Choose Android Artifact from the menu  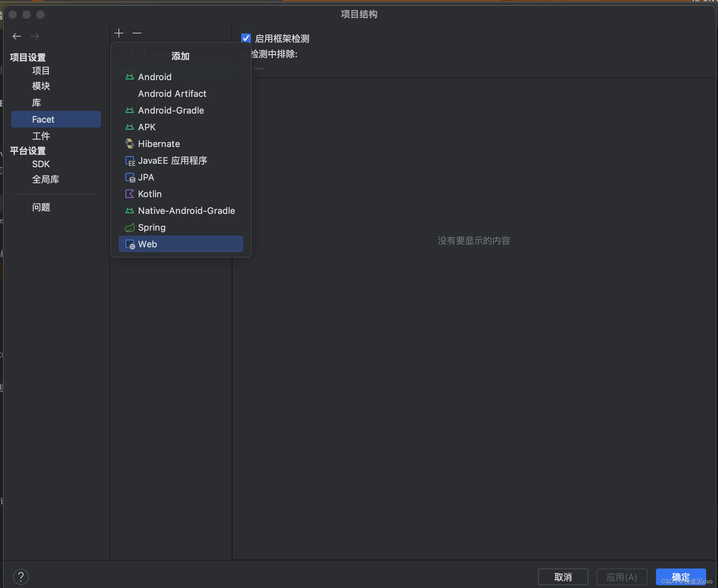[x=181, y=93]
